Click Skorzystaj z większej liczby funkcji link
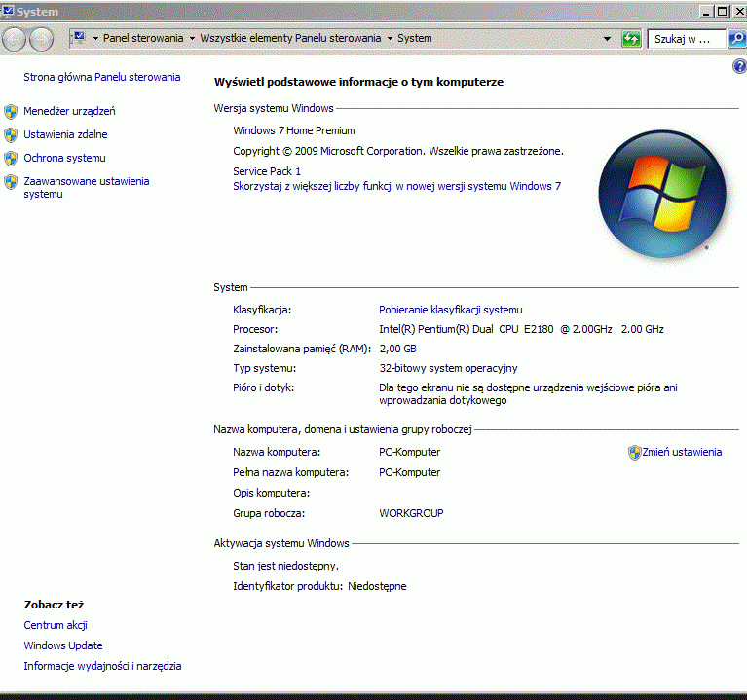Screen dimensions: 747x700 point(396,186)
